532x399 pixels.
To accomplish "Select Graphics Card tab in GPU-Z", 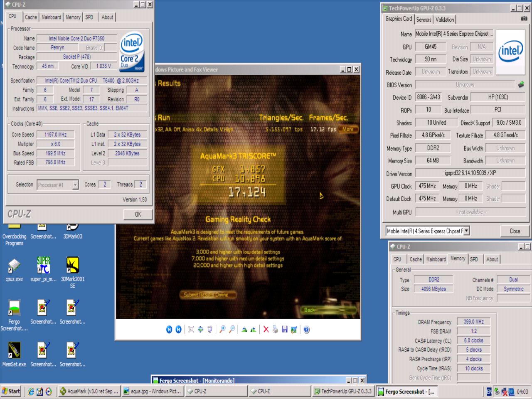I will (399, 19).
